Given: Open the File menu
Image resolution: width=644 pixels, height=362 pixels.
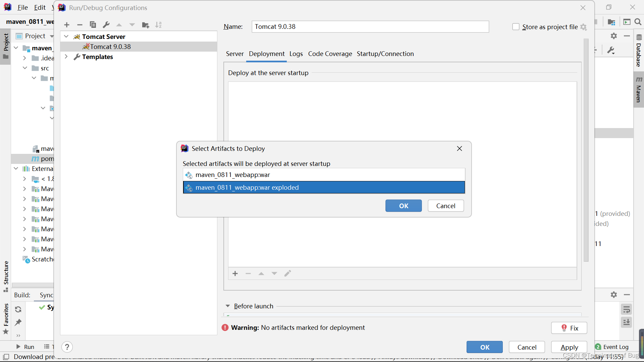Looking at the screenshot, I should 22,7.
